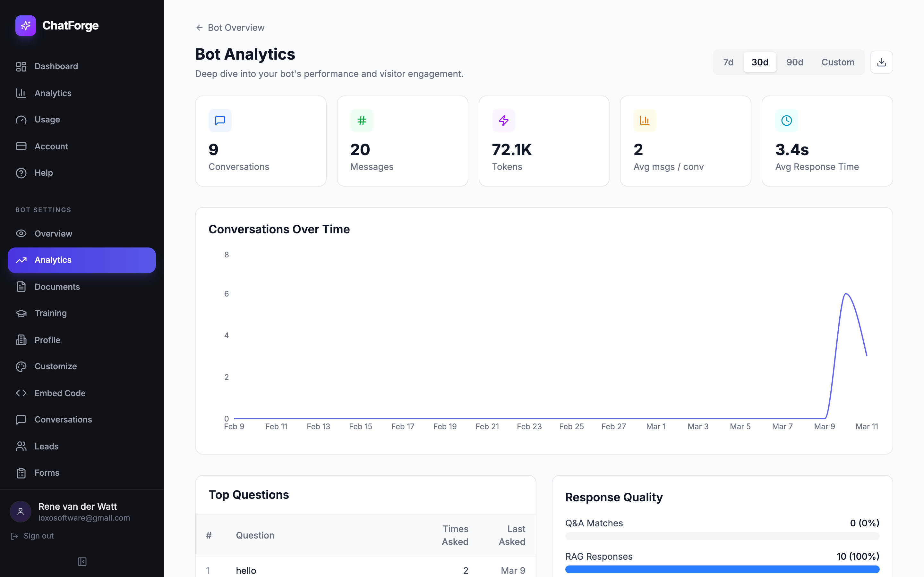This screenshot has width=924, height=577.
Task: Select the 90d time range option
Action: point(795,62)
